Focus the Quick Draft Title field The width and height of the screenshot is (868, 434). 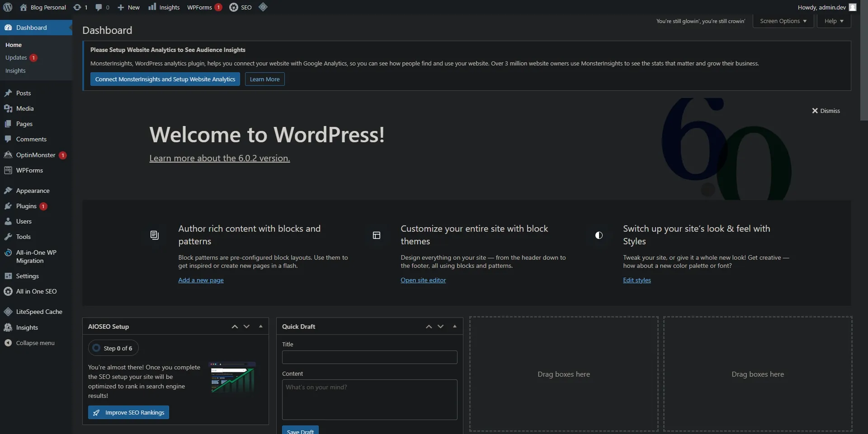pos(369,357)
